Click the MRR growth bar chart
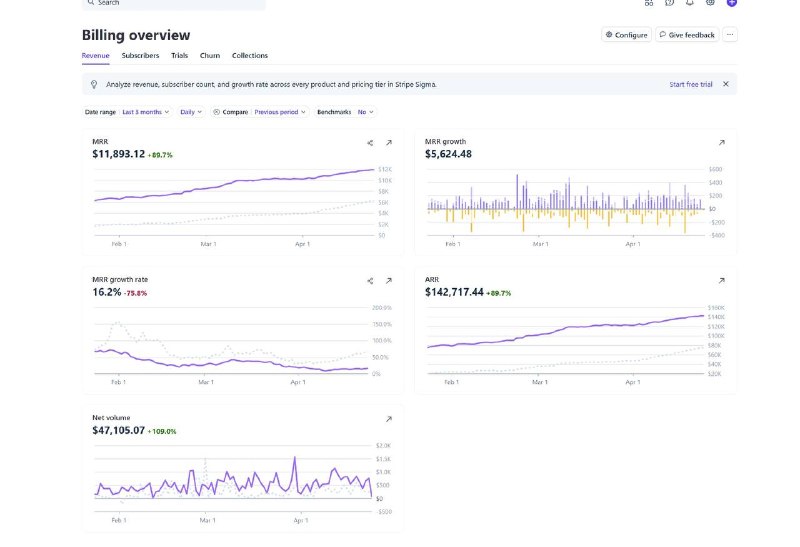 [566, 202]
